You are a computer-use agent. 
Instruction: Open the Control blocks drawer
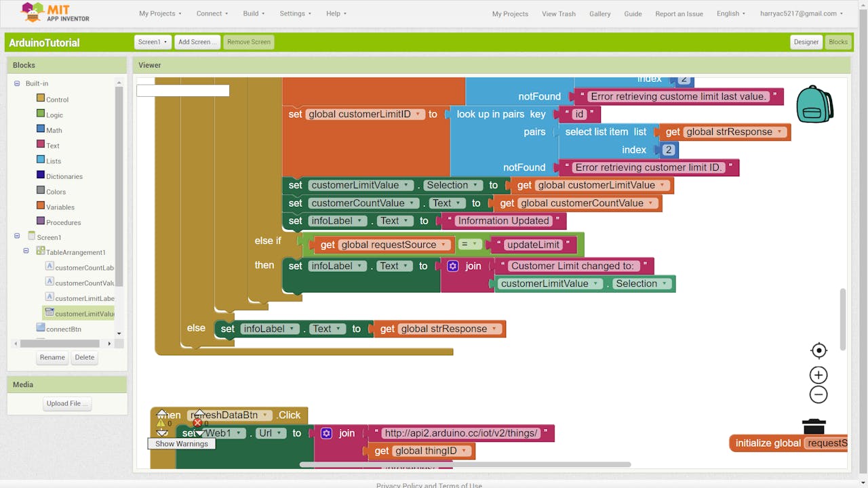[57, 100]
